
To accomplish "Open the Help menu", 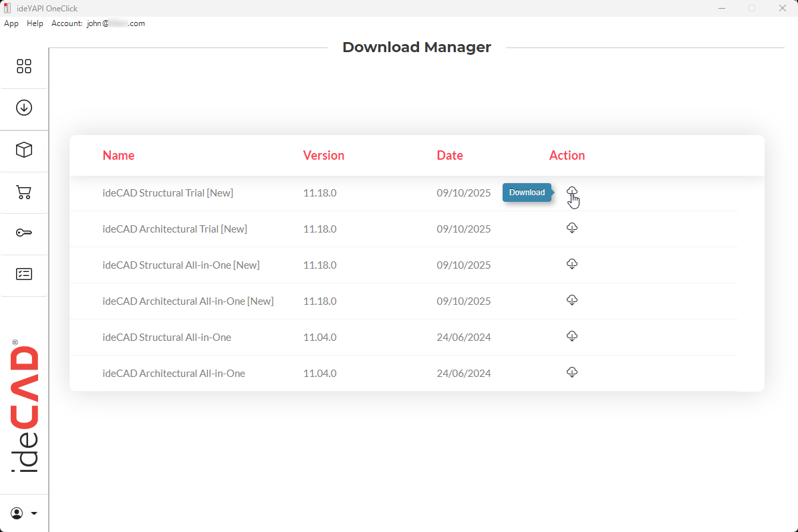I will (x=35, y=23).
